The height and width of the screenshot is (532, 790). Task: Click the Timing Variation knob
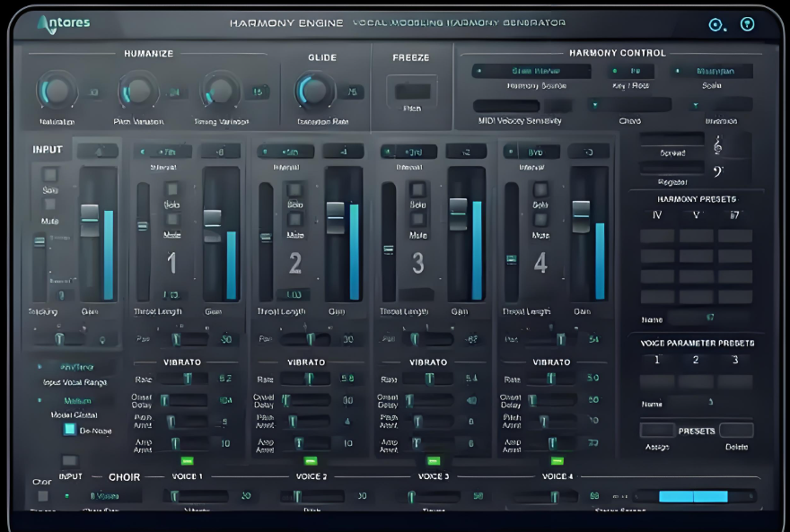coord(220,92)
